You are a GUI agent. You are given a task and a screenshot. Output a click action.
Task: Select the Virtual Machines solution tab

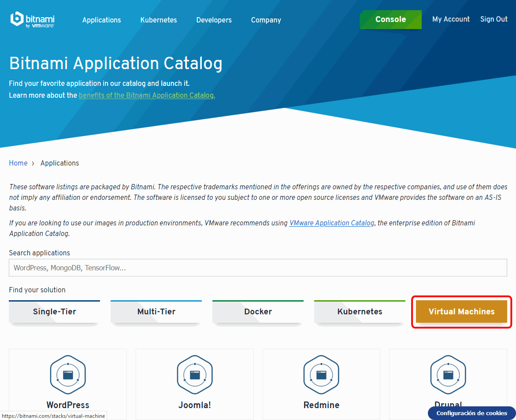[461, 311]
